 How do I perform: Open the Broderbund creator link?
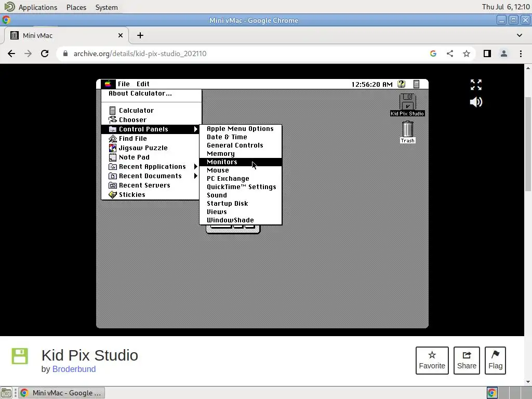point(74,369)
